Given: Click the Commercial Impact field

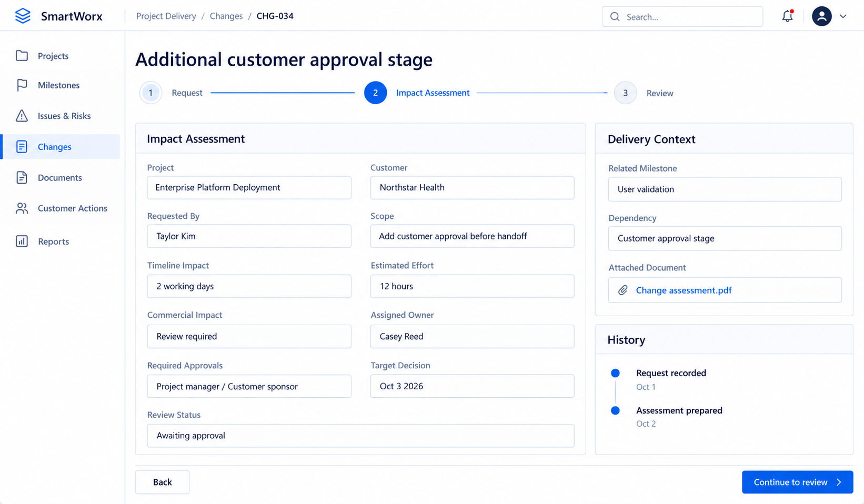Looking at the screenshot, I should pyautogui.click(x=249, y=337).
